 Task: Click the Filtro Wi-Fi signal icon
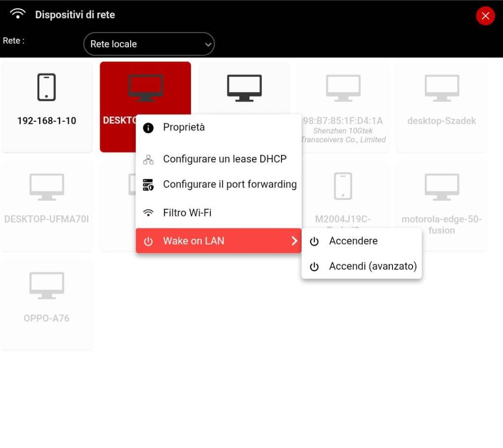tap(148, 213)
